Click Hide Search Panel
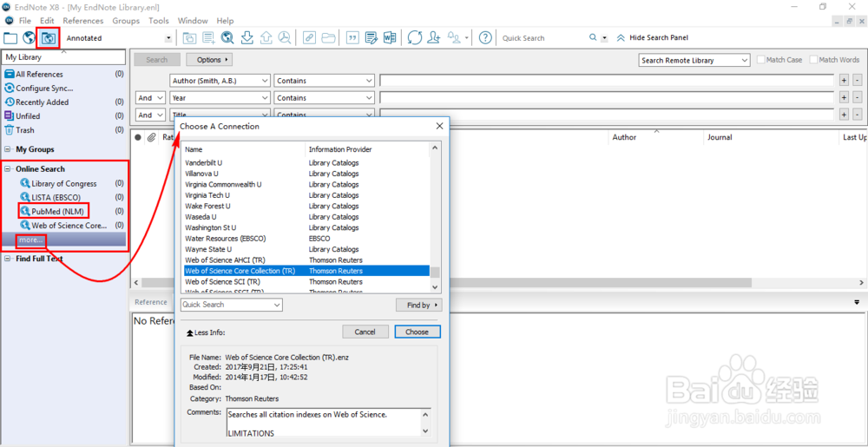Image resolution: width=868 pixels, height=447 pixels. tap(652, 37)
